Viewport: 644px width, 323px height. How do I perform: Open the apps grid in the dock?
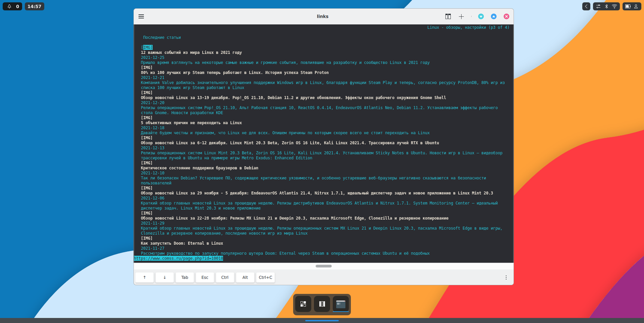303,304
